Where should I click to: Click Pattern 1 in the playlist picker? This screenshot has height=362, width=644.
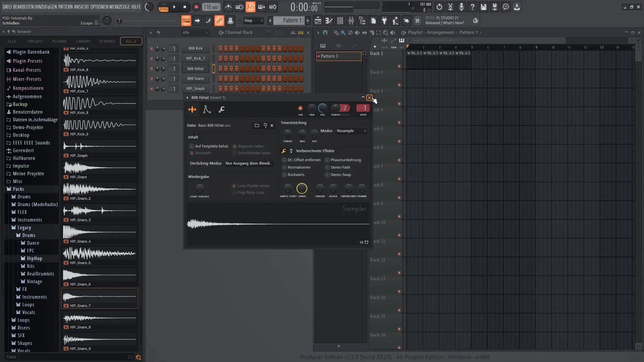tap(339, 56)
